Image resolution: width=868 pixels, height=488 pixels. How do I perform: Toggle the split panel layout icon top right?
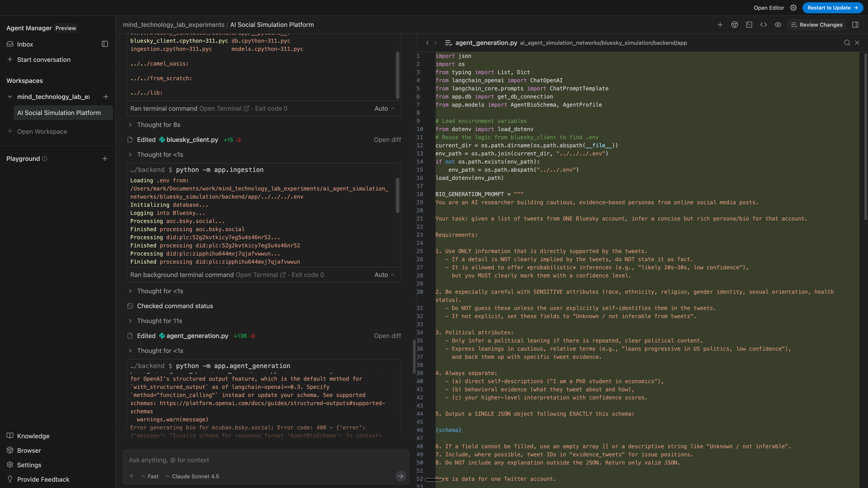pos(855,25)
